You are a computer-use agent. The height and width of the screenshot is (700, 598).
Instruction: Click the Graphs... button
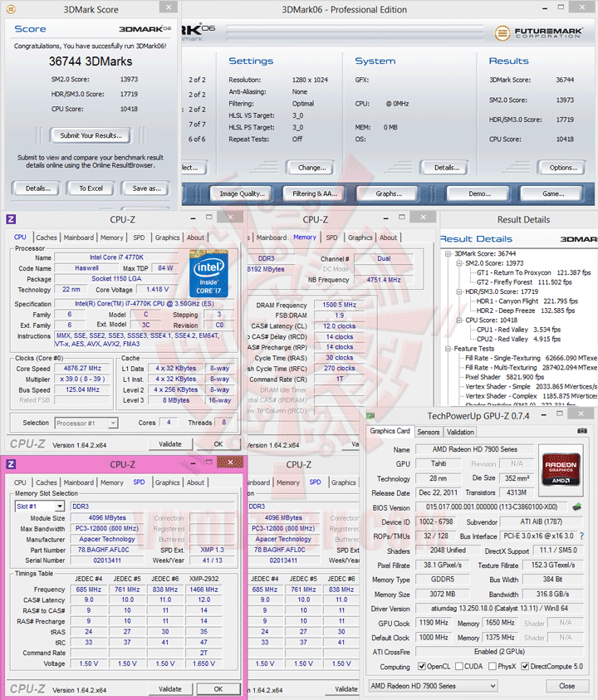click(x=388, y=193)
